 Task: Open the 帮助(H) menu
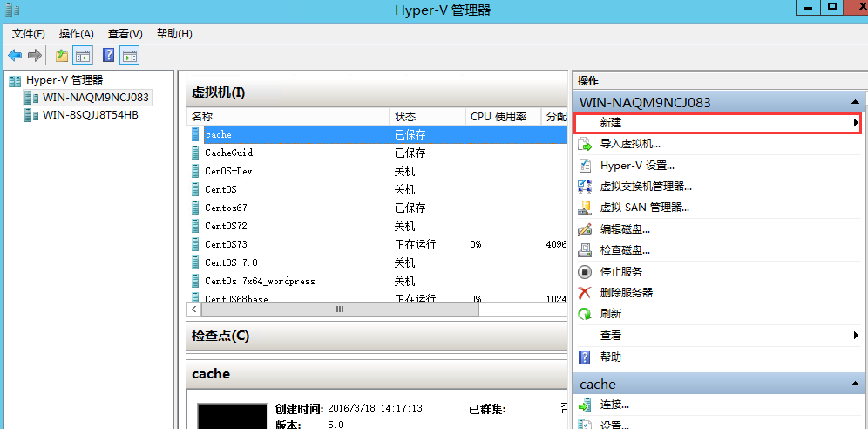174,34
